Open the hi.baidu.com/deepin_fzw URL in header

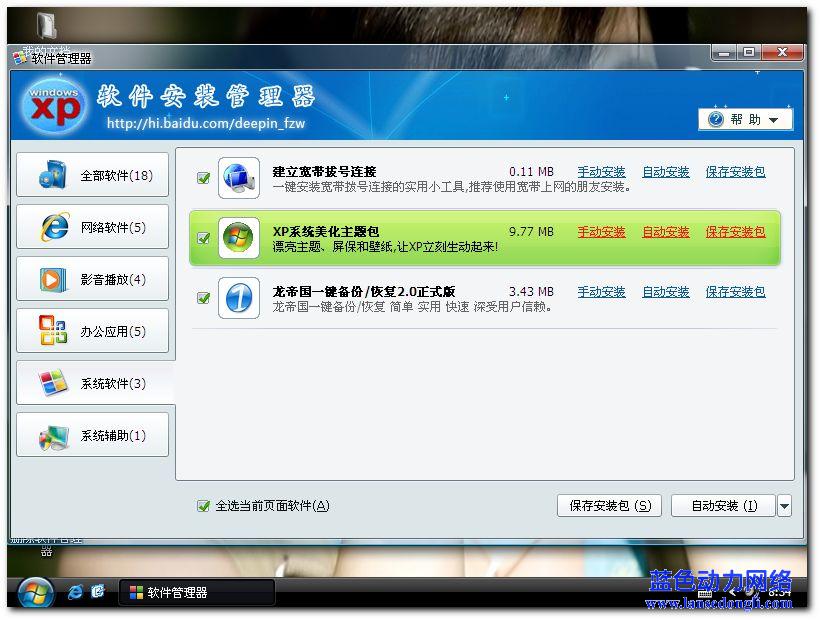(x=206, y=123)
